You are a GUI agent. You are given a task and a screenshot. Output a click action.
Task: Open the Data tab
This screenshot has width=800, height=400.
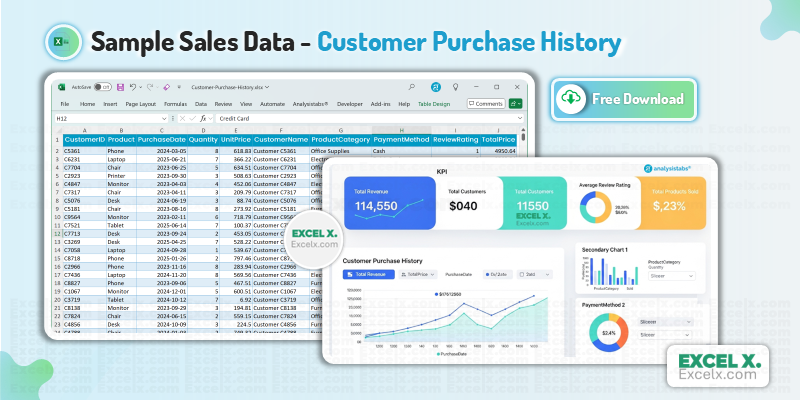pyautogui.click(x=201, y=104)
